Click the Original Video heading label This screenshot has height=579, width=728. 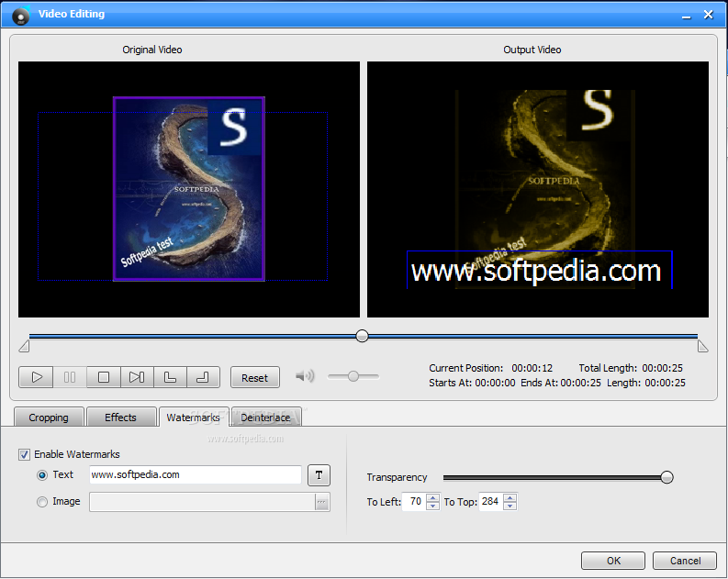click(152, 50)
